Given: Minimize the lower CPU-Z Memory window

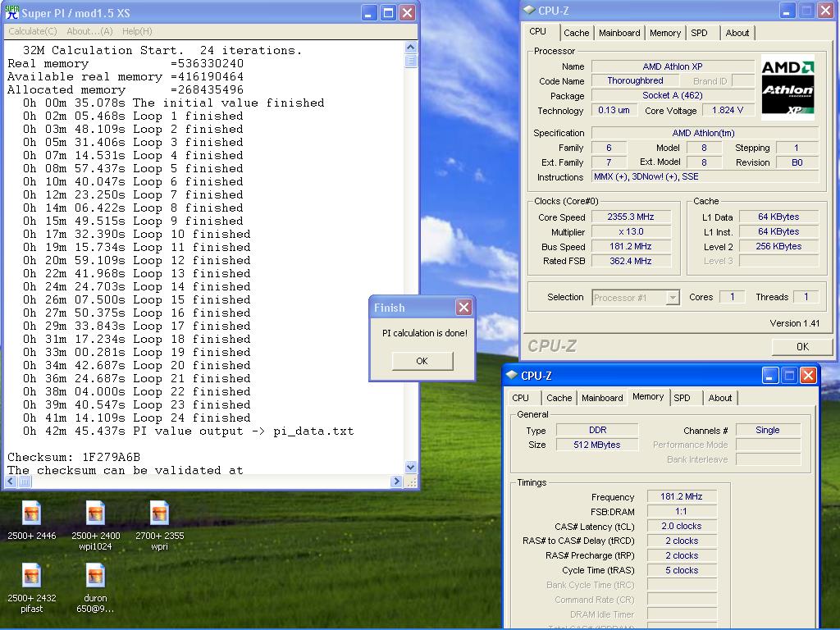Looking at the screenshot, I should coord(769,376).
